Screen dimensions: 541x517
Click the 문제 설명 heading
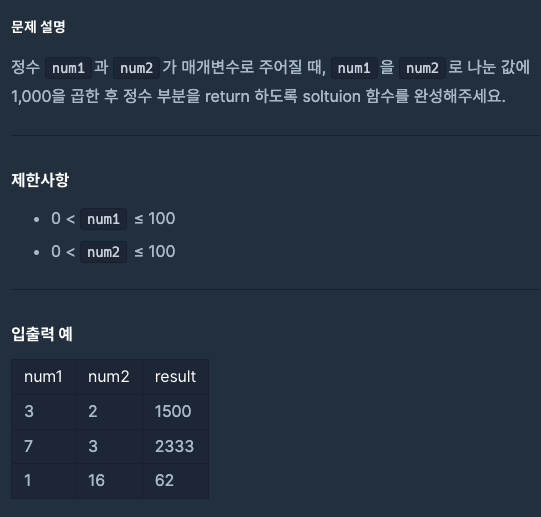pyautogui.click(x=38, y=27)
